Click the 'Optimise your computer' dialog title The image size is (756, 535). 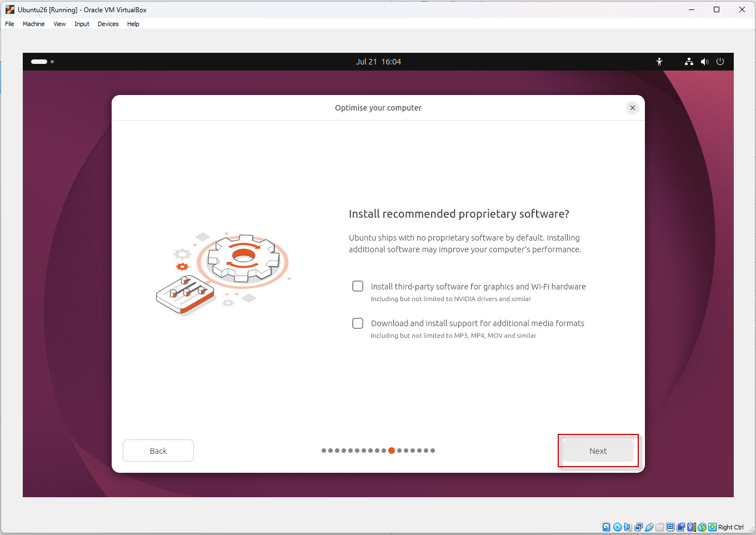[x=378, y=108]
